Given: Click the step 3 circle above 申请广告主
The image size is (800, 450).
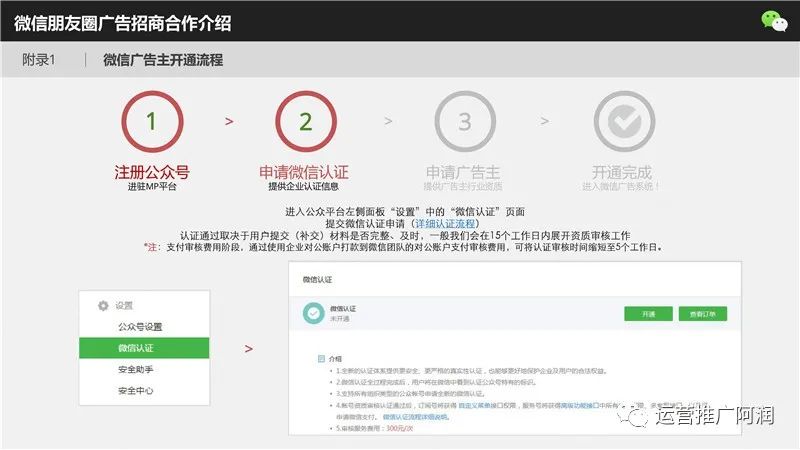Looking at the screenshot, I should (465, 121).
